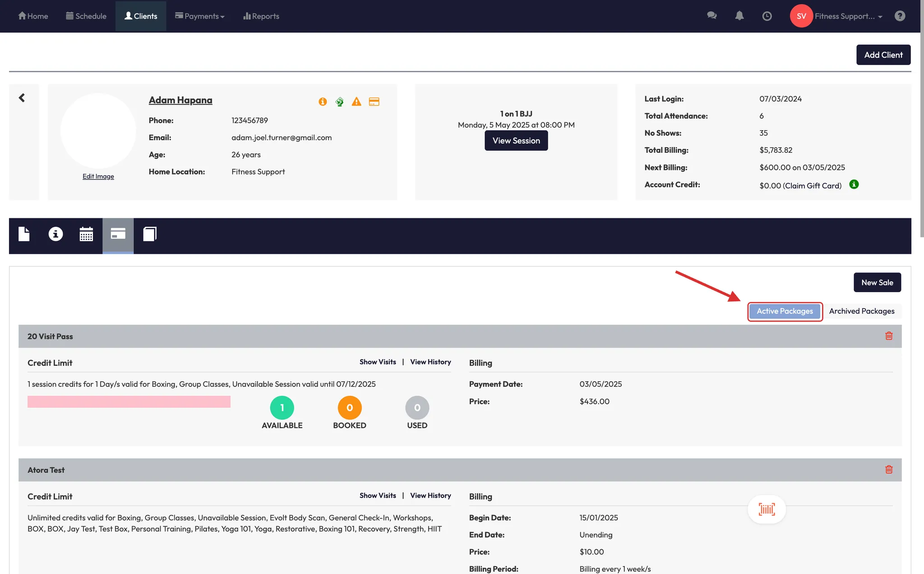Open the notifications bell icon

coord(739,16)
